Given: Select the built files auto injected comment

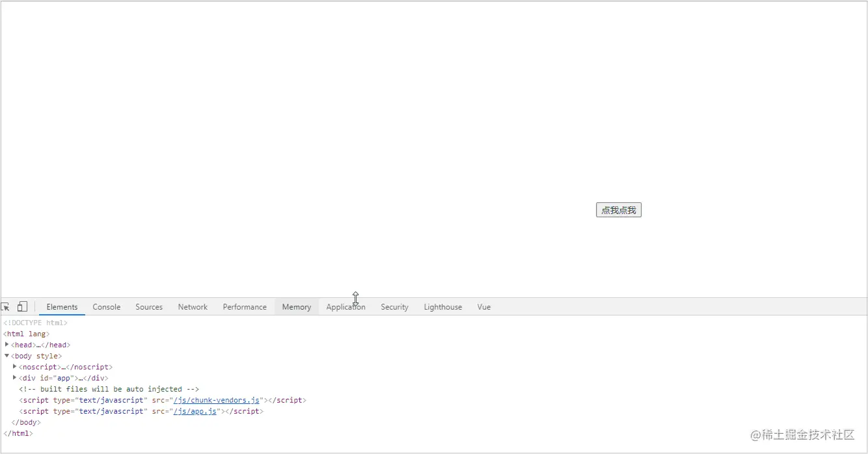Looking at the screenshot, I should click(x=109, y=389).
